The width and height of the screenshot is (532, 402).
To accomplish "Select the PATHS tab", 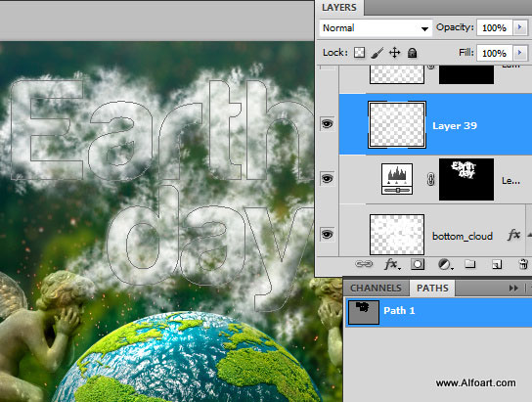I will [x=432, y=288].
